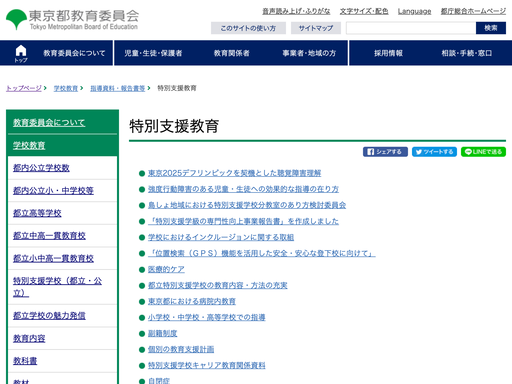This screenshot has width=512, height=384.
Task: Visit 都庁総合ホームページ link
Action: click(473, 11)
